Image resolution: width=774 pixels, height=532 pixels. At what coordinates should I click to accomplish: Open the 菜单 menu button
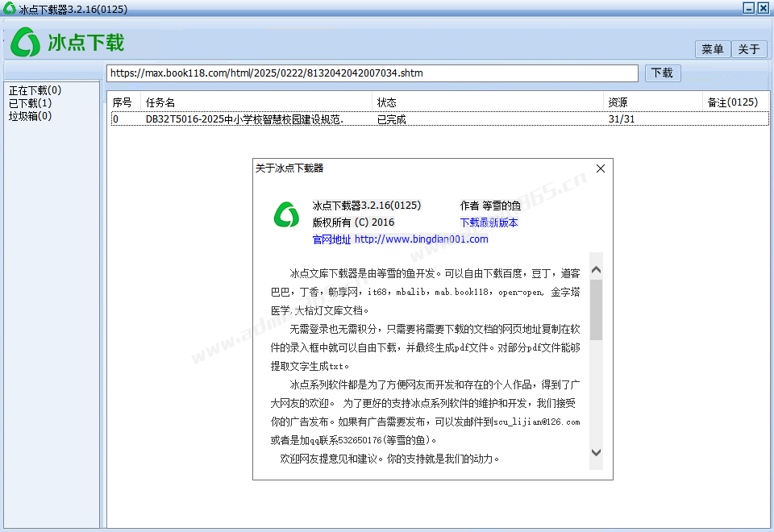[712, 49]
